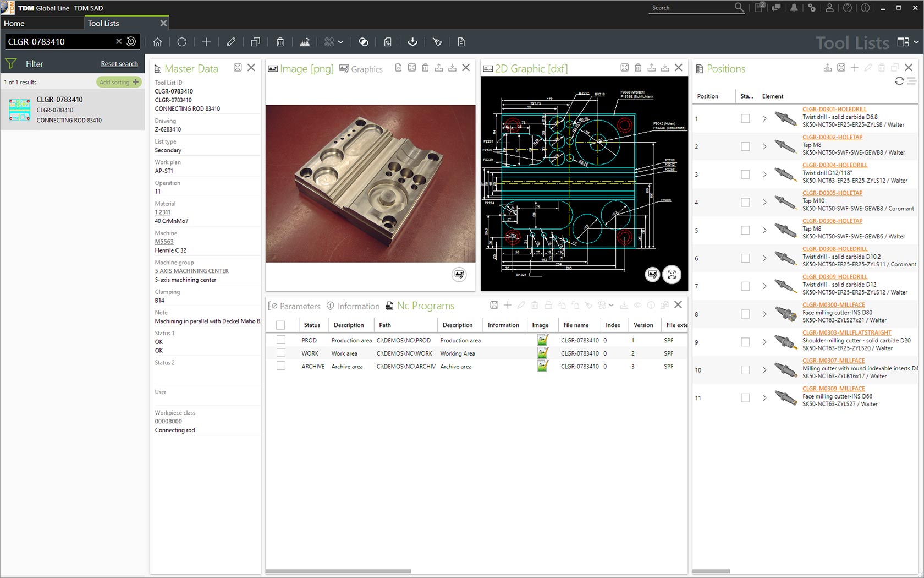
Task: Open the statistics chart icon in toolbar
Action: (305, 42)
